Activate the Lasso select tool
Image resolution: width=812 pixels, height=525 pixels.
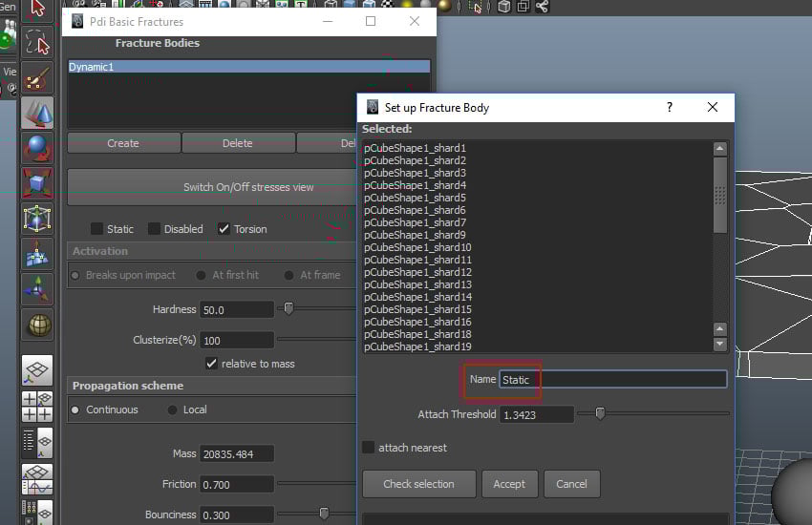37,42
